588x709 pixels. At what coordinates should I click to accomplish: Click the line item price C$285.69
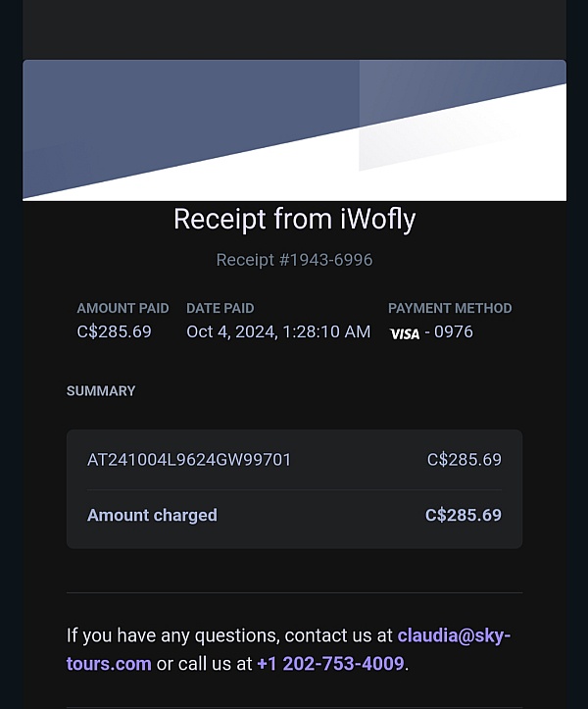(x=465, y=460)
